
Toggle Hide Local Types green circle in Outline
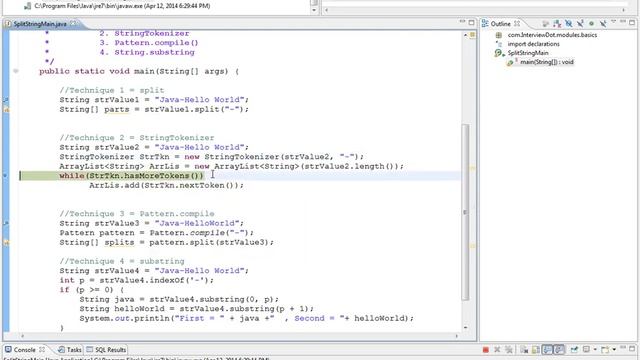pos(591,24)
